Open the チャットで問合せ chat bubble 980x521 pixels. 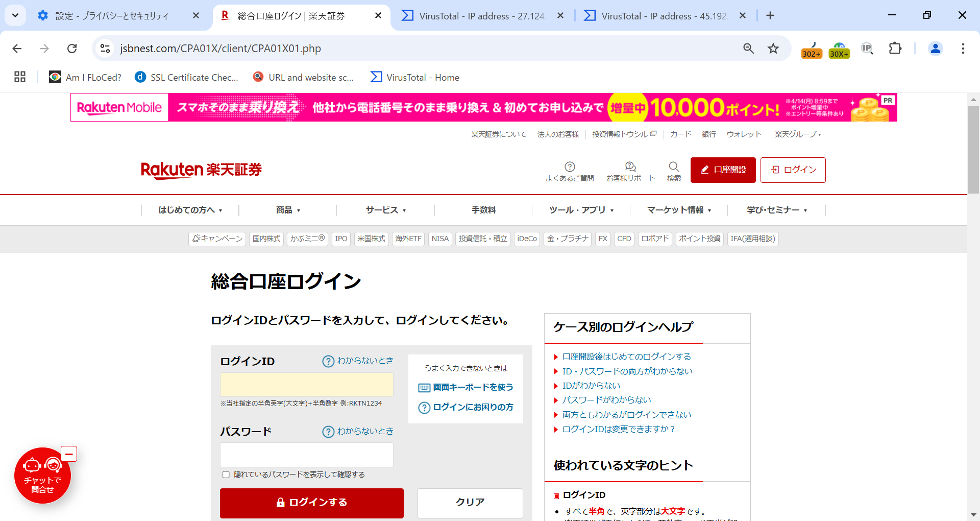pos(42,476)
